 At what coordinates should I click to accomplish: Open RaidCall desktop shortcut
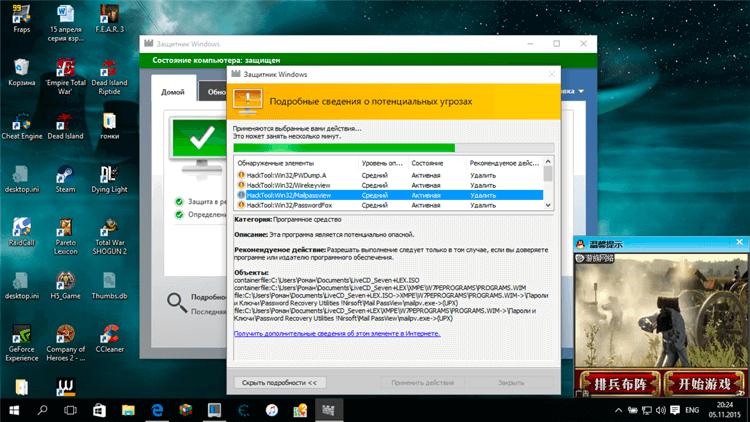coord(22,232)
